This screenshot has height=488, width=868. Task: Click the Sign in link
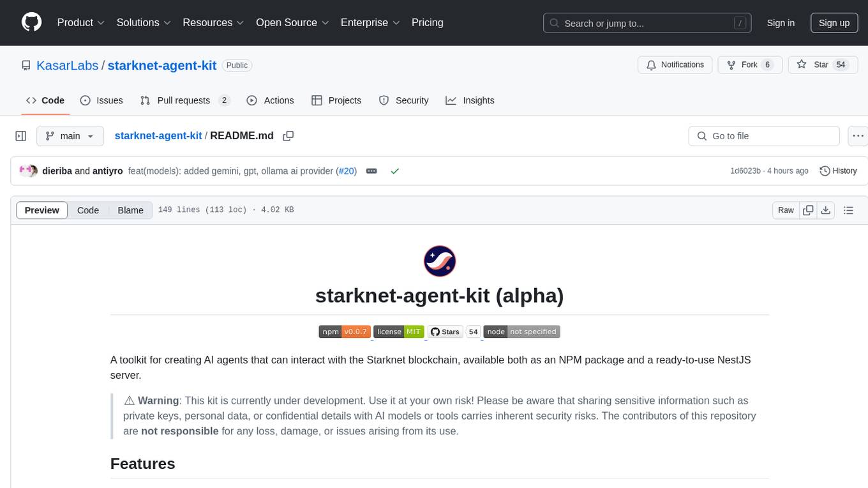point(781,23)
